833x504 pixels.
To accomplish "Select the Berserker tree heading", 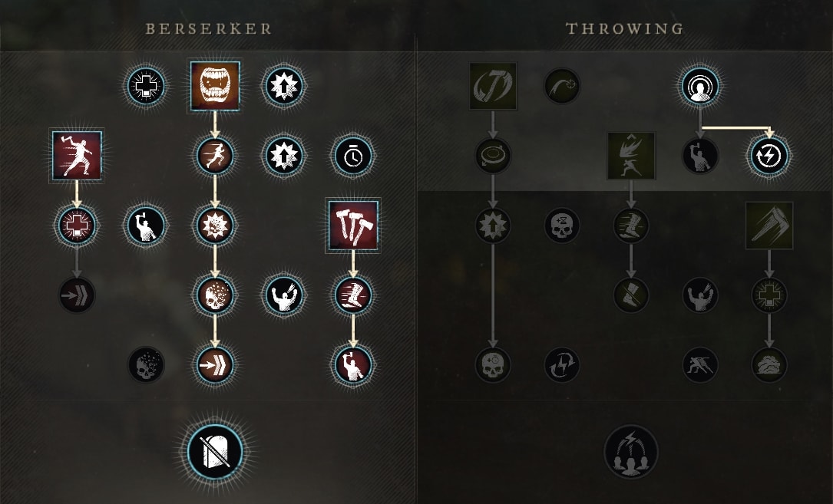I will coord(209,28).
